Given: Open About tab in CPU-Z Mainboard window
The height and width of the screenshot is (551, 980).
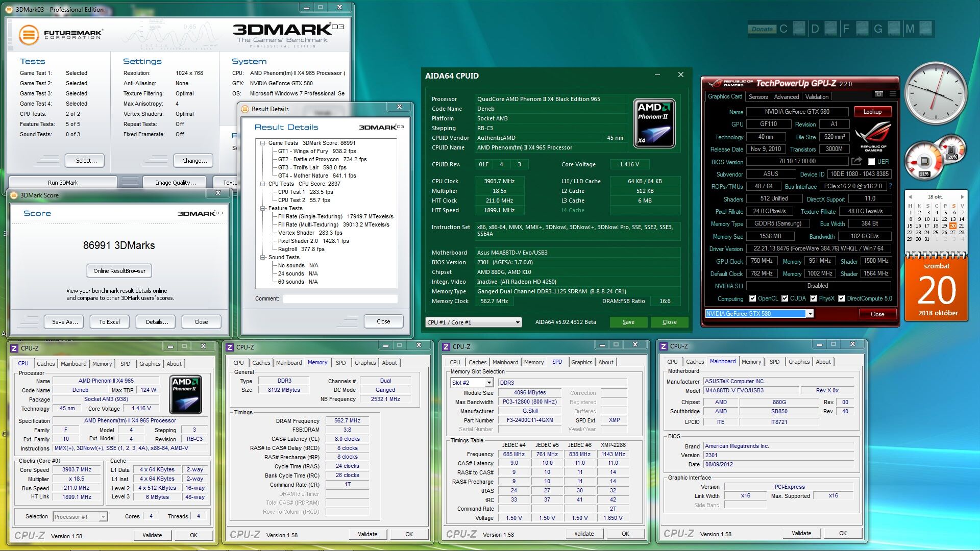Looking at the screenshot, I should tap(823, 362).
